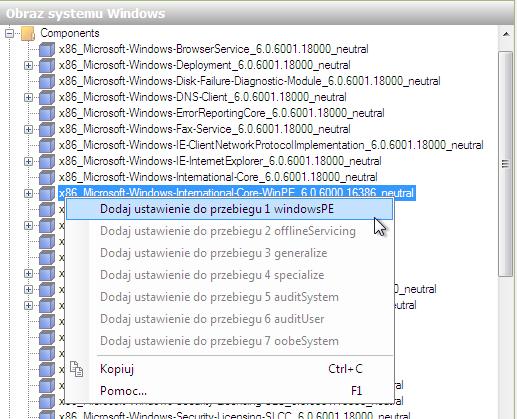Click International-Core 6.0.6001 cube icon

coord(47,177)
